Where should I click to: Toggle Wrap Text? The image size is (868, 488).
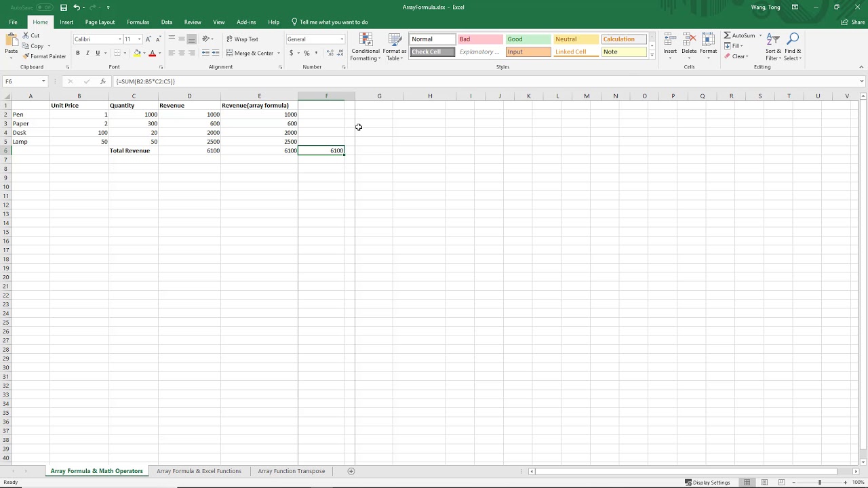click(x=242, y=39)
